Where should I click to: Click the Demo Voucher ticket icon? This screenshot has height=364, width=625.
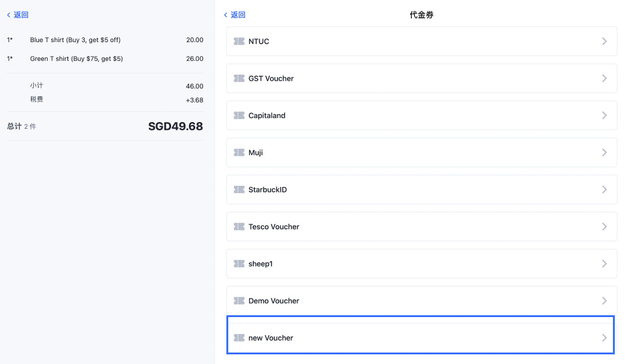239,301
